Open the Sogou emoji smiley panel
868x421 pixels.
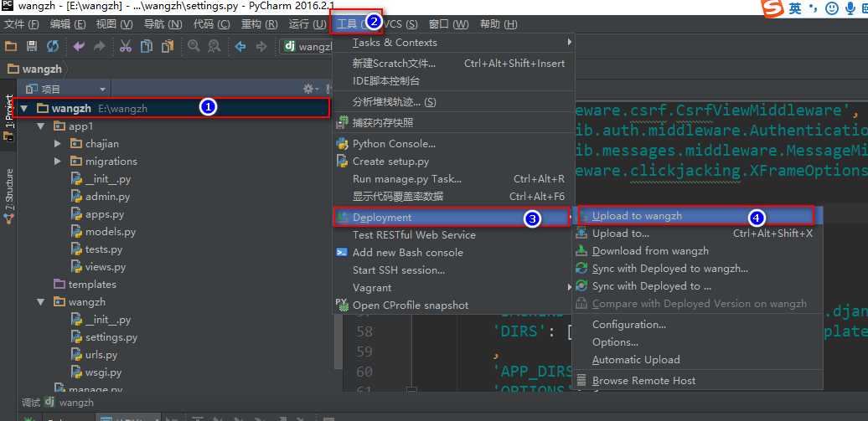(x=832, y=8)
